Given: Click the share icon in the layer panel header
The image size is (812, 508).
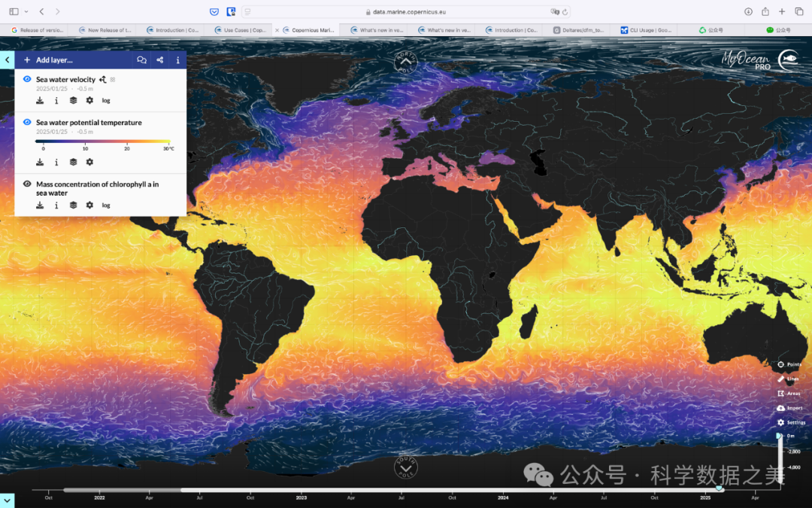Looking at the screenshot, I should click(159, 60).
